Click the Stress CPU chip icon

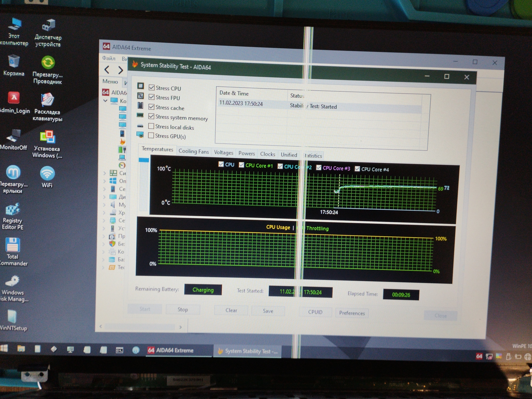pos(140,86)
